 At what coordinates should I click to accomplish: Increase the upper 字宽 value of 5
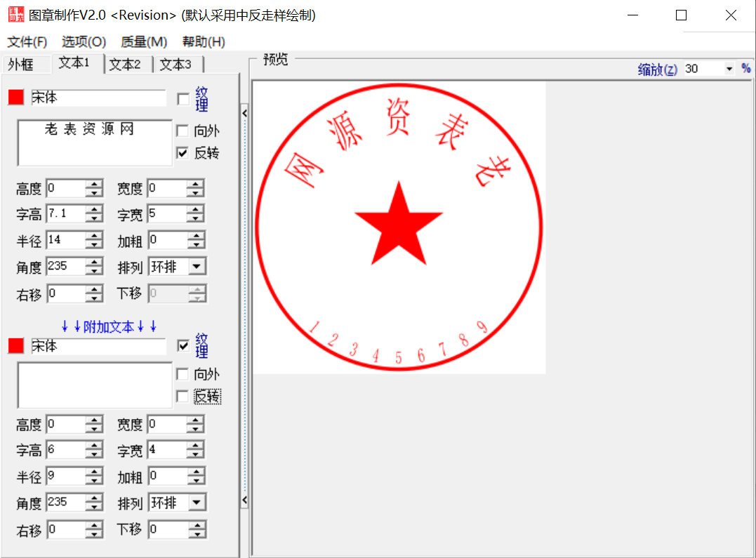click(195, 209)
